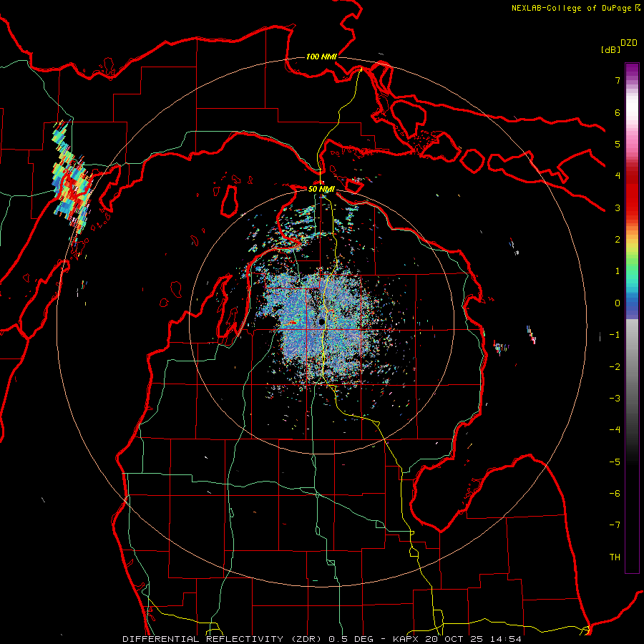
Task: Click the -5 value on color scale
Action: point(615,462)
